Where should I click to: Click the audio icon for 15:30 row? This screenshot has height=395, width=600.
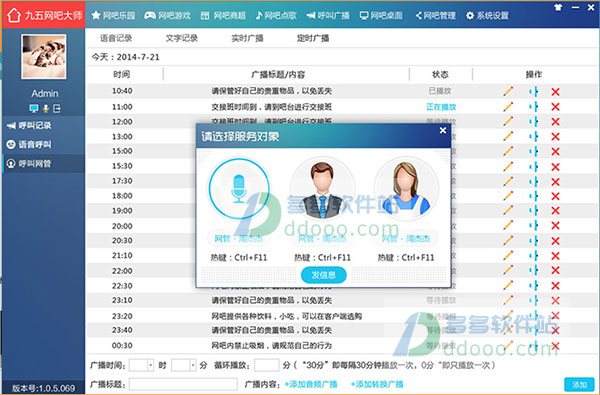coord(534,166)
